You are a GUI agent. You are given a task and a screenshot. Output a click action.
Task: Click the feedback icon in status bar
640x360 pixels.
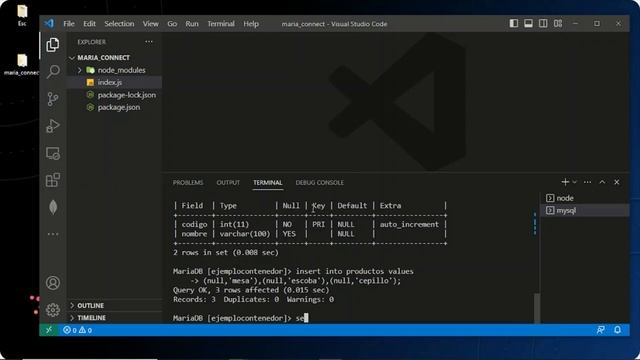[600, 330]
